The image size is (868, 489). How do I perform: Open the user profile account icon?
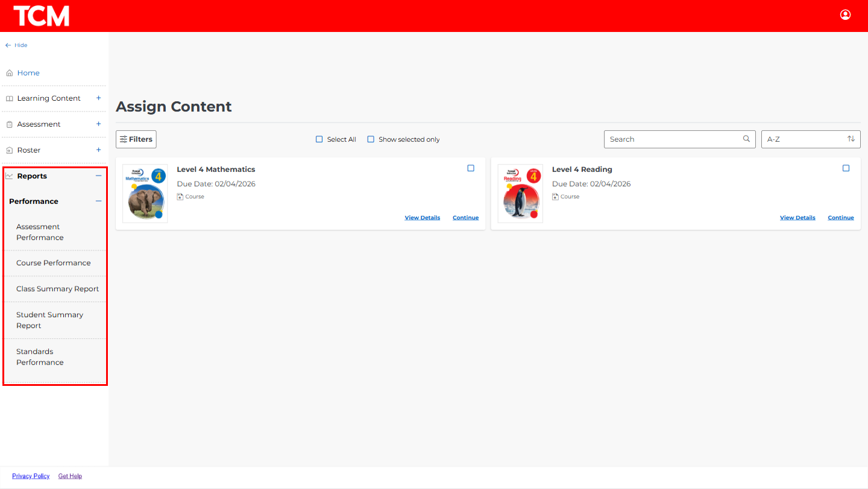[x=845, y=15]
